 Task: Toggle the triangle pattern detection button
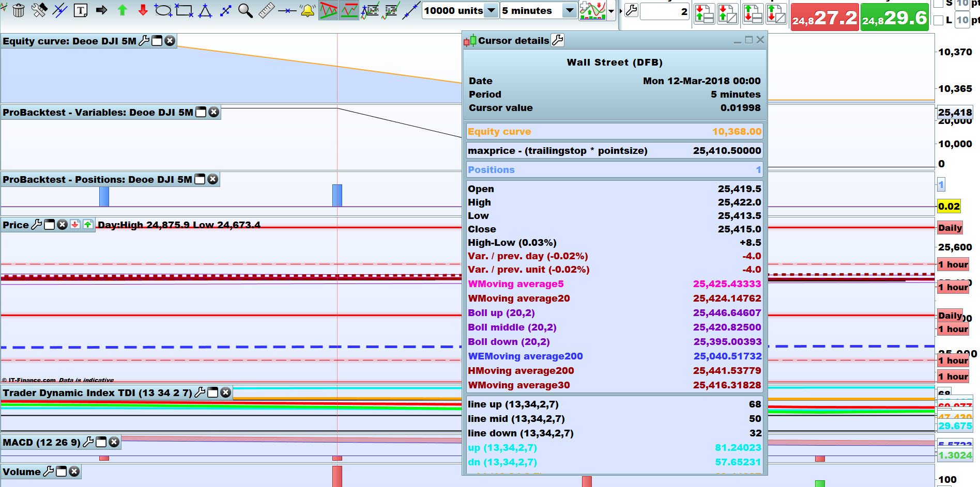329,10
